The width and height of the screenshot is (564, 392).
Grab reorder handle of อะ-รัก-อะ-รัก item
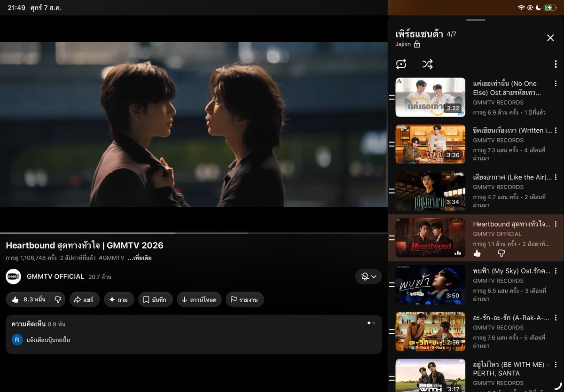[x=392, y=331]
